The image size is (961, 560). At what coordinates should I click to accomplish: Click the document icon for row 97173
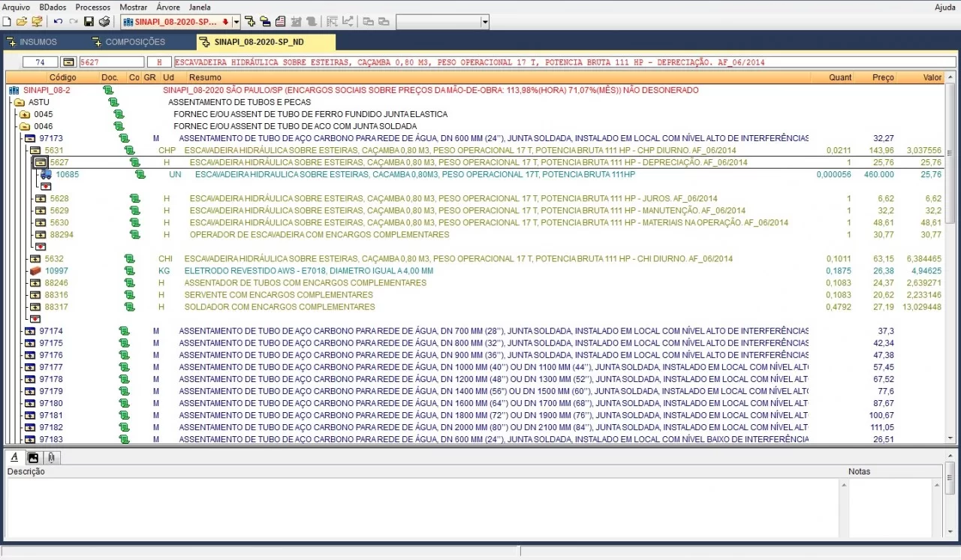[x=124, y=138]
